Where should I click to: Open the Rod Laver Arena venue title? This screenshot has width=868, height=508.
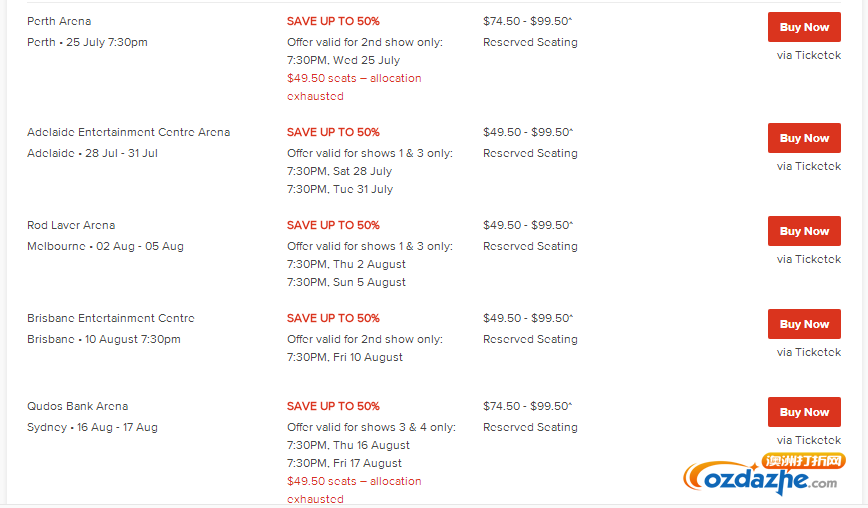71,225
